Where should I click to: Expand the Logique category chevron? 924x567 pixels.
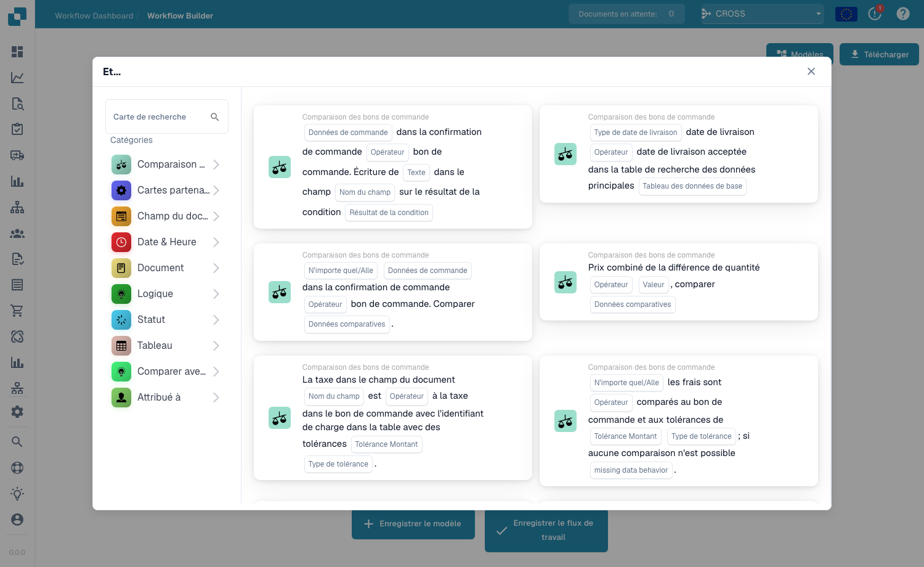[216, 294]
